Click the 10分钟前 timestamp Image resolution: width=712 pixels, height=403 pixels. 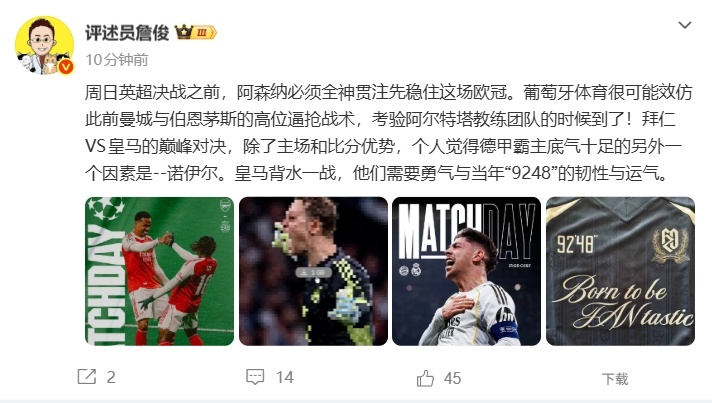[x=117, y=59]
